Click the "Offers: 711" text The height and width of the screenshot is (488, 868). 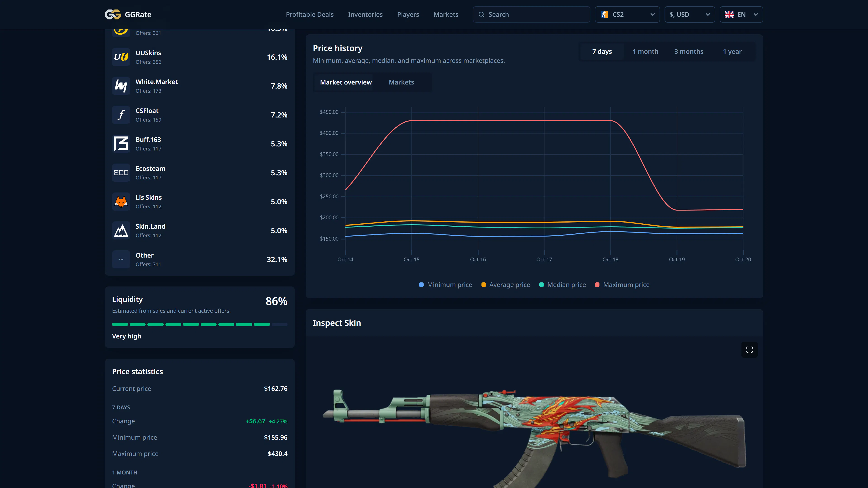click(148, 264)
